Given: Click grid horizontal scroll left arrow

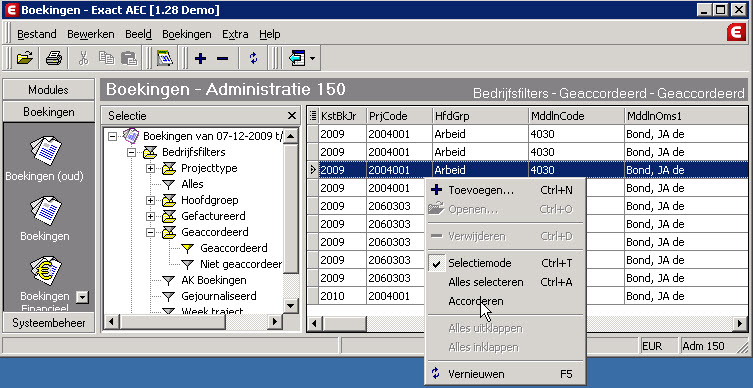Looking at the screenshot, I should [x=314, y=324].
